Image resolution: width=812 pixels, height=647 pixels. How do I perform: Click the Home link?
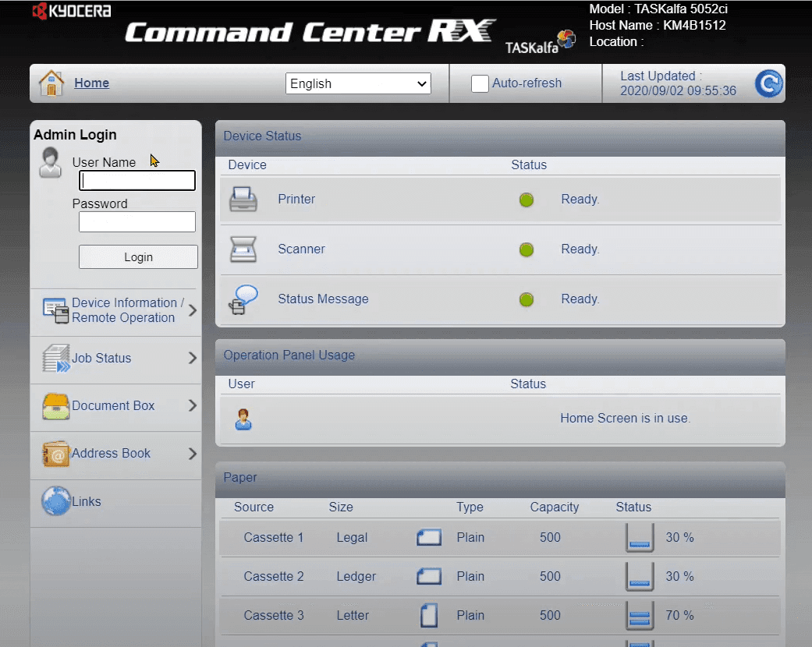[92, 83]
